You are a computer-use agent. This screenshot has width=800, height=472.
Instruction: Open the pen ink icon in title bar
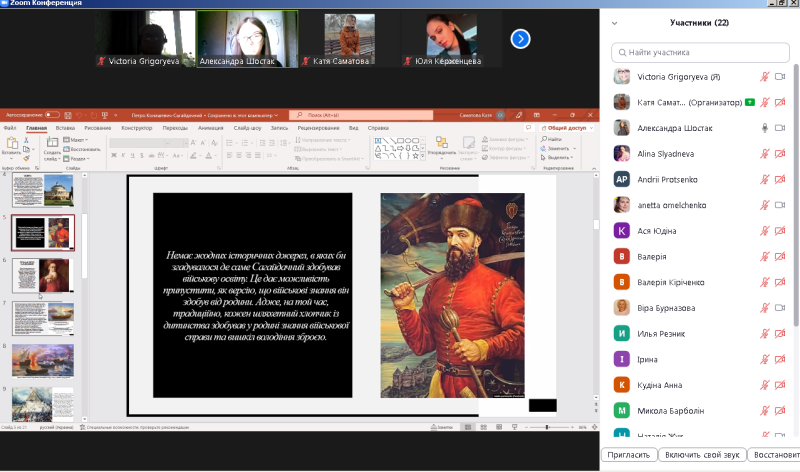click(x=519, y=115)
